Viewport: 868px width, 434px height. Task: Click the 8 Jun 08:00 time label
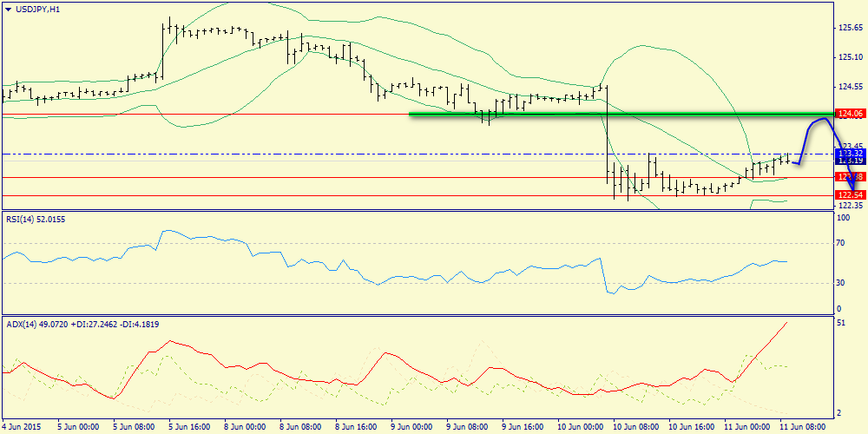click(301, 427)
